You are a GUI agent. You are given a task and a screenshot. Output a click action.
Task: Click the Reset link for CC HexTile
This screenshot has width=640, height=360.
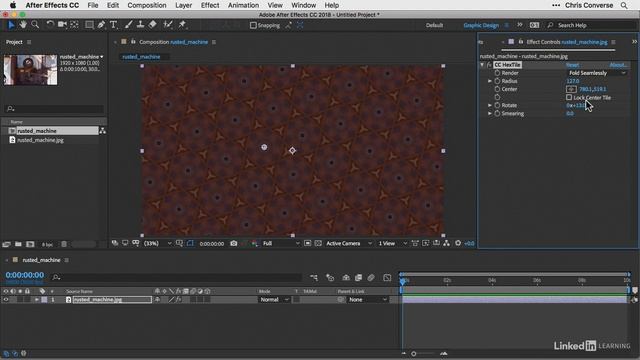(572, 65)
